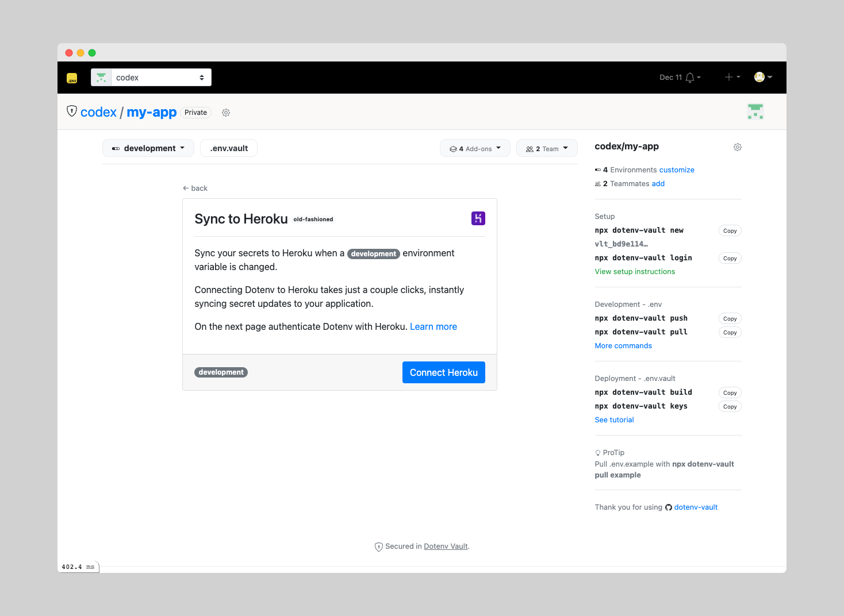Open sidebar settings gear for codex/my-app
The image size is (844, 616).
coord(738,147)
